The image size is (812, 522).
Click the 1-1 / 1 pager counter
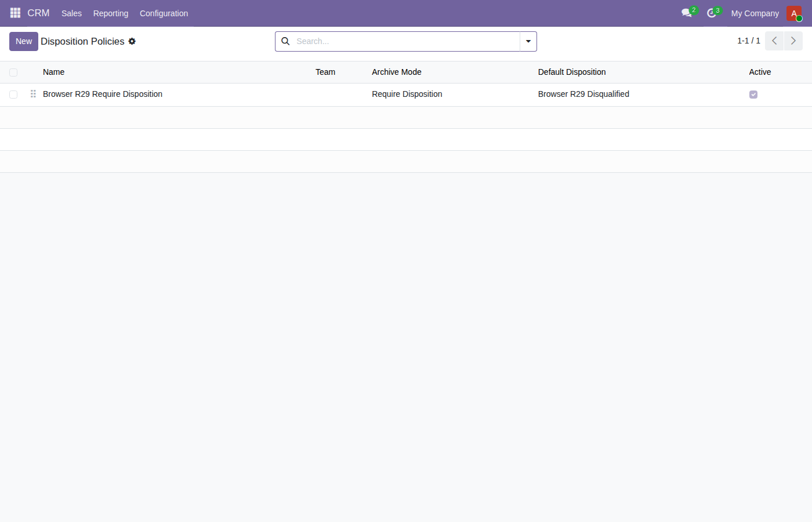749,41
